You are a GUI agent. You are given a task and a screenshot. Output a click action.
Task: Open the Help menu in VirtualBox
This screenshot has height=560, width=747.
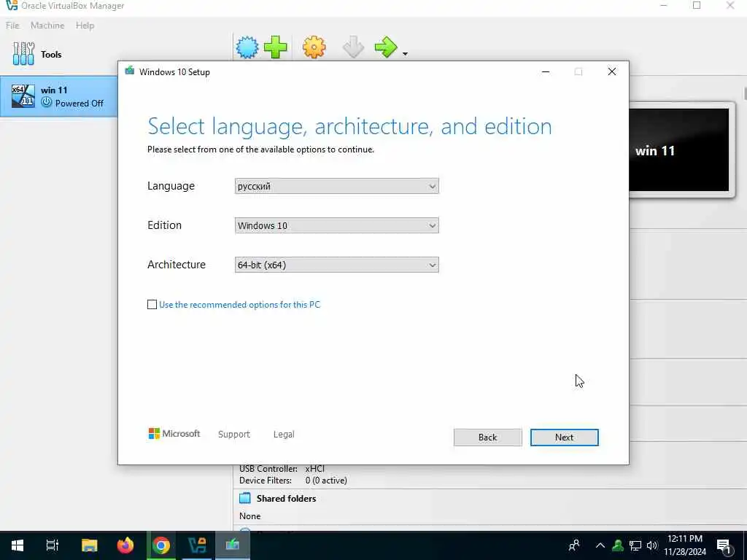[x=85, y=26]
